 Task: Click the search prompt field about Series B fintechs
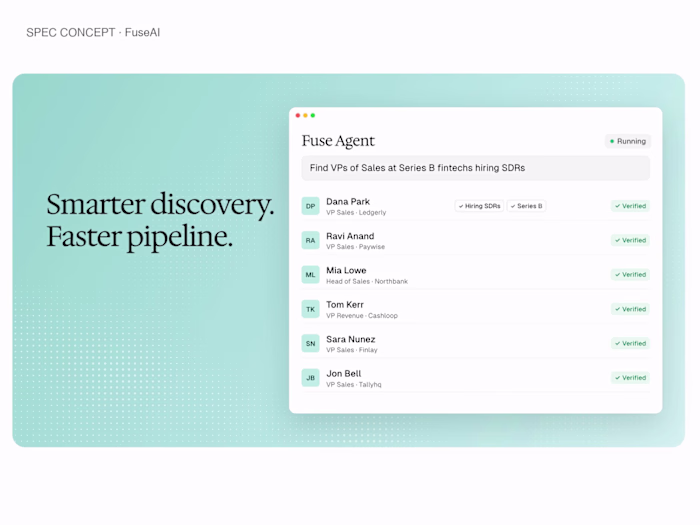pyautogui.click(x=475, y=168)
